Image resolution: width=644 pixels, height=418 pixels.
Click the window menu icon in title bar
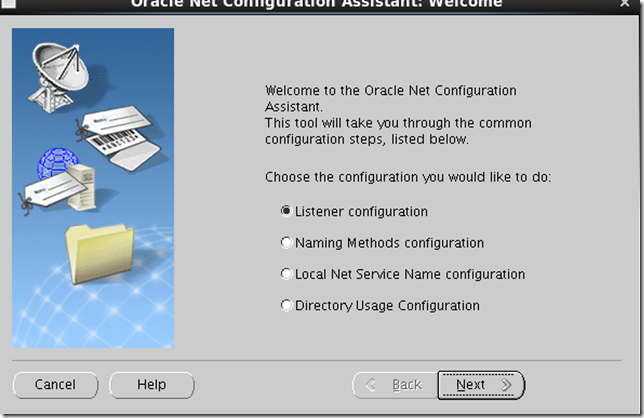click(x=8, y=3)
